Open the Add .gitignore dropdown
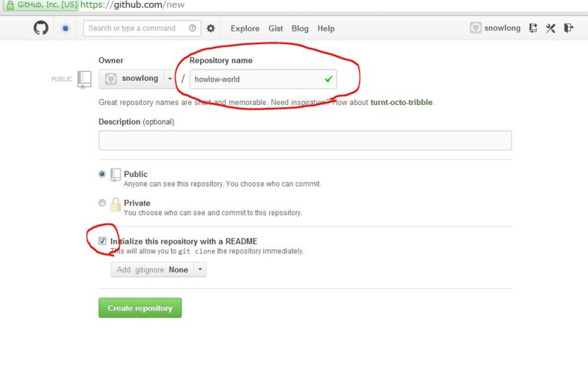The image size is (588, 368). [x=158, y=270]
